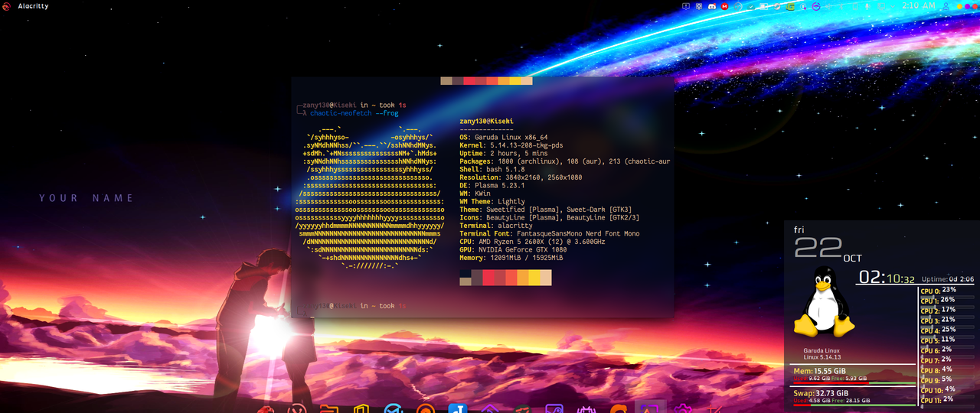
Task: Click the large 22 date number in Conky
Action: [817, 249]
